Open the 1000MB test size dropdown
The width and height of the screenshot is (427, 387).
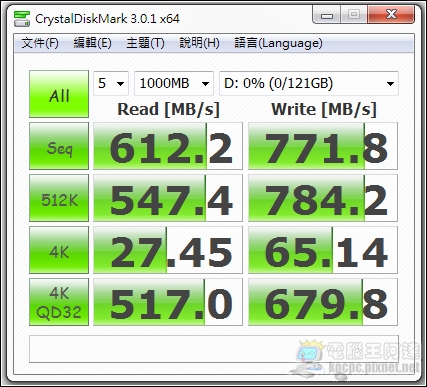coord(174,83)
